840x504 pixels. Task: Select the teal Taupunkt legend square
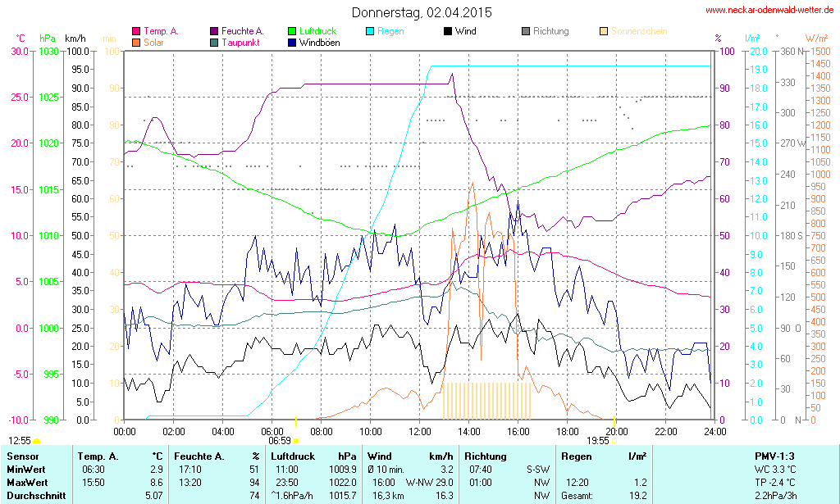[x=215, y=42]
